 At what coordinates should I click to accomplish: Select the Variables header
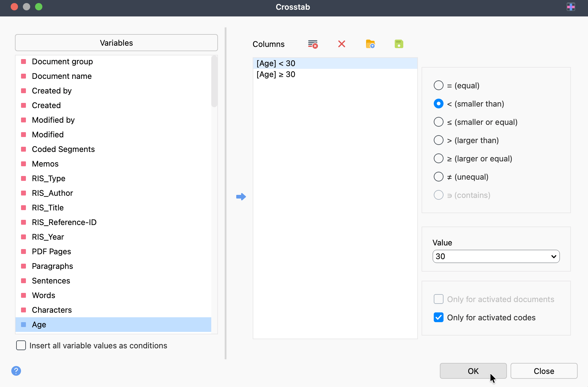116,43
